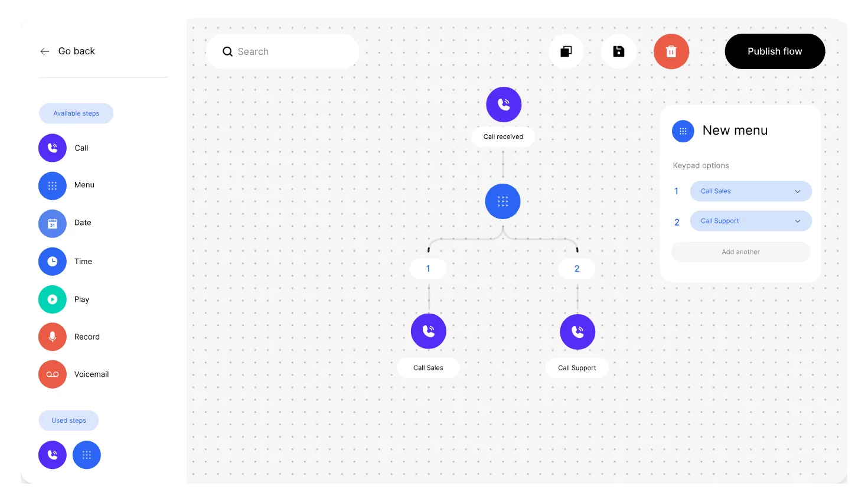Viewport: 868px width, 502px height.
Task: Click Add another keypad option
Action: pos(740,252)
